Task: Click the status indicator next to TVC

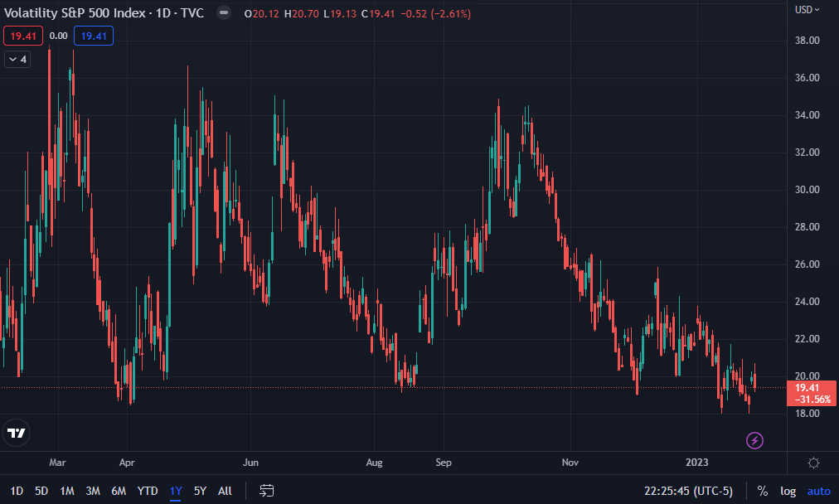Action: click(x=224, y=12)
